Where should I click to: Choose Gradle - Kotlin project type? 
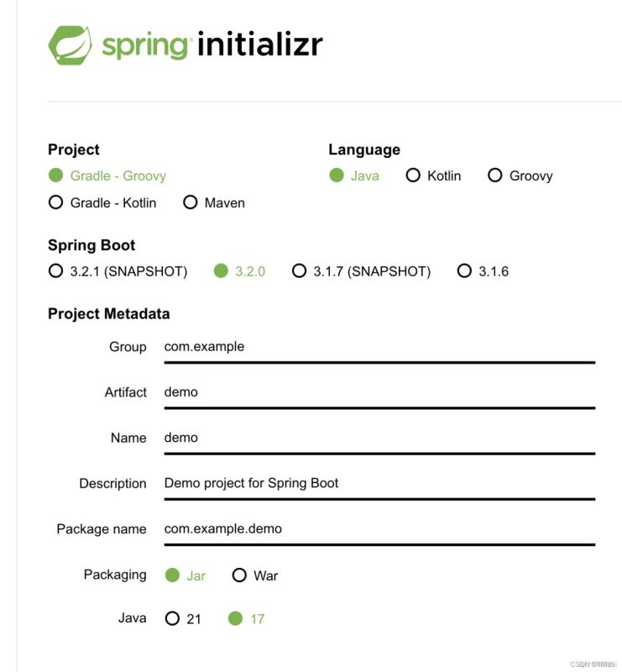pos(102,202)
